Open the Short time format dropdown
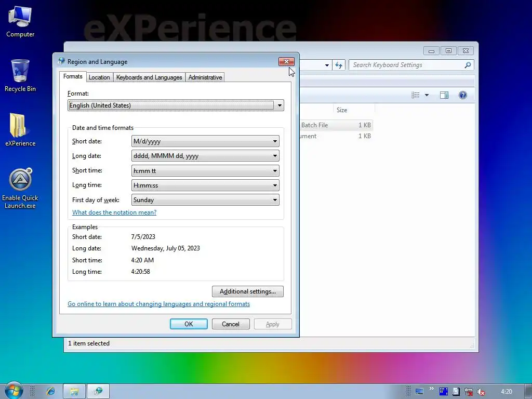Image resolution: width=532 pixels, height=399 pixels. click(x=205, y=170)
